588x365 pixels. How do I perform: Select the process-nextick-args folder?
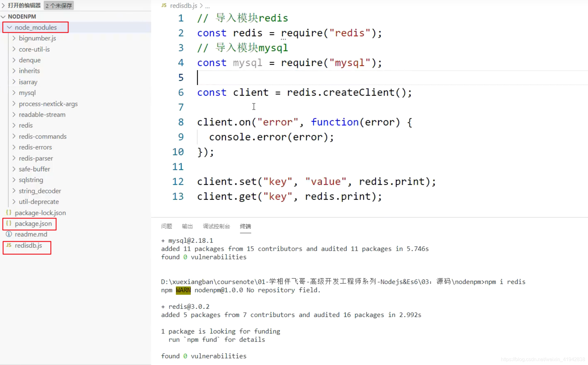[x=48, y=104]
